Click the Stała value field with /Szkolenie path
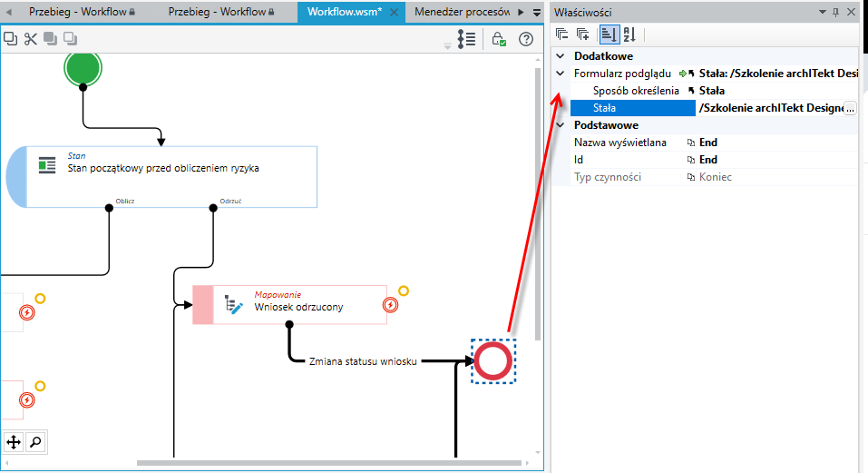 770,108
